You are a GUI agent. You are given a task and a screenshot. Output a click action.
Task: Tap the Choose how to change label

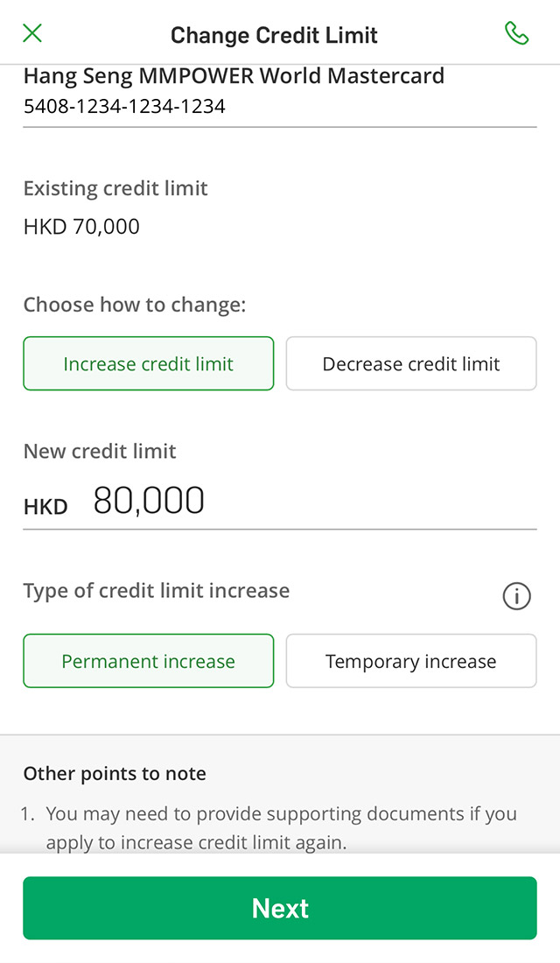tap(135, 305)
